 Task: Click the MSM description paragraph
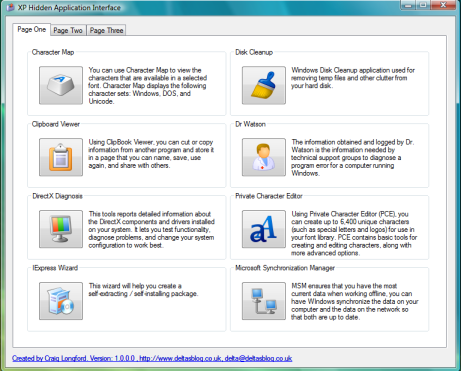pyautogui.click(x=355, y=302)
